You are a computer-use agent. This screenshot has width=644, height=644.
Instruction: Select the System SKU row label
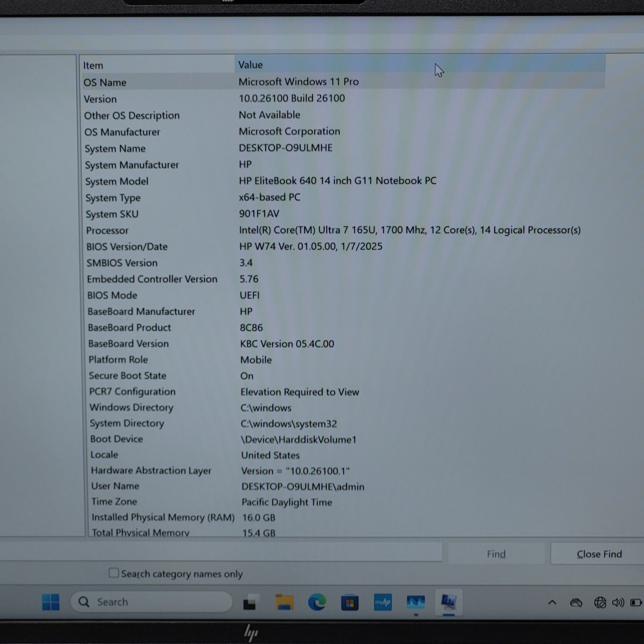(112, 214)
